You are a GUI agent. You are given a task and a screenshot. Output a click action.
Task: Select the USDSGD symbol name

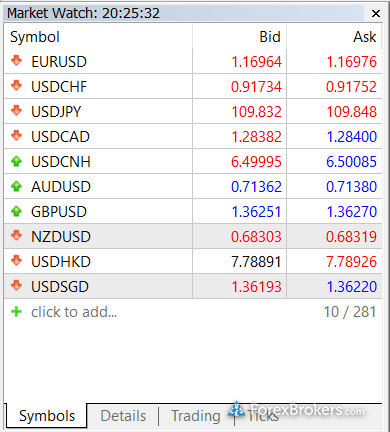click(60, 287)
